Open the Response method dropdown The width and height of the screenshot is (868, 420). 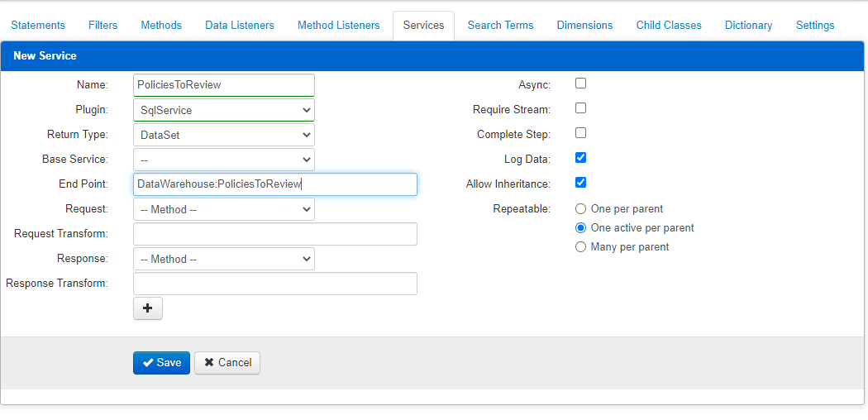click(x=224, y=259)
